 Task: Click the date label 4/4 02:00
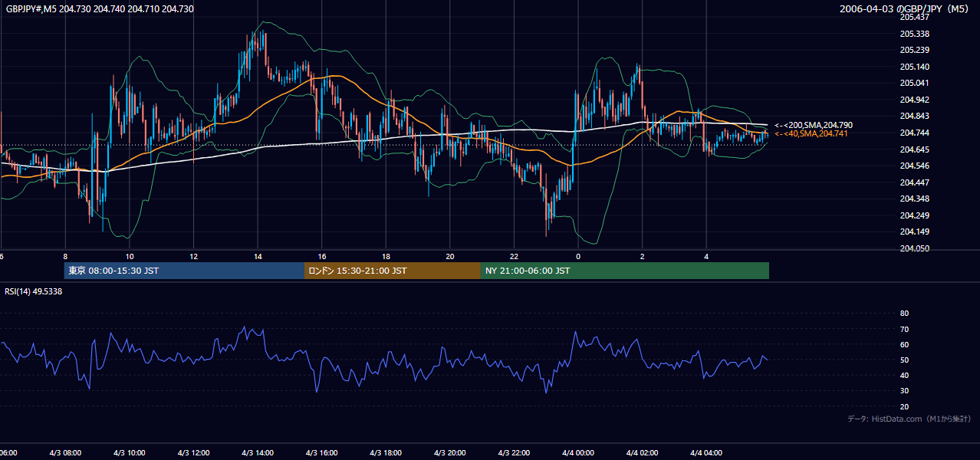tap(643, 453)
